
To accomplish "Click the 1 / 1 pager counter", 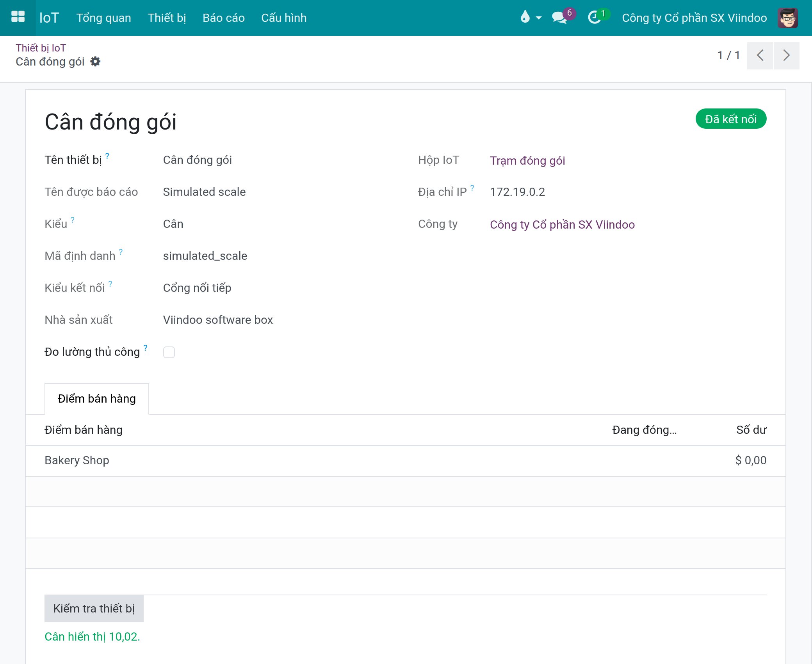I will point(728,55).
